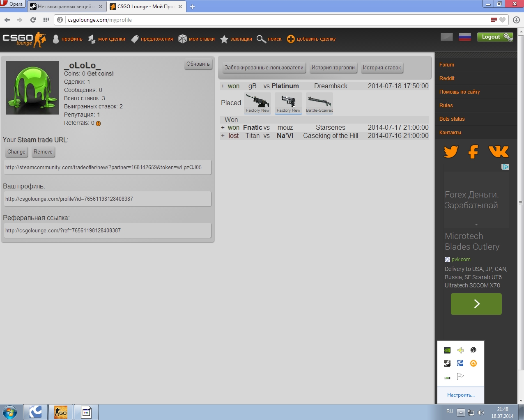Go back with the browser back arrow
The image size is (524, 420).
[7, 20]
